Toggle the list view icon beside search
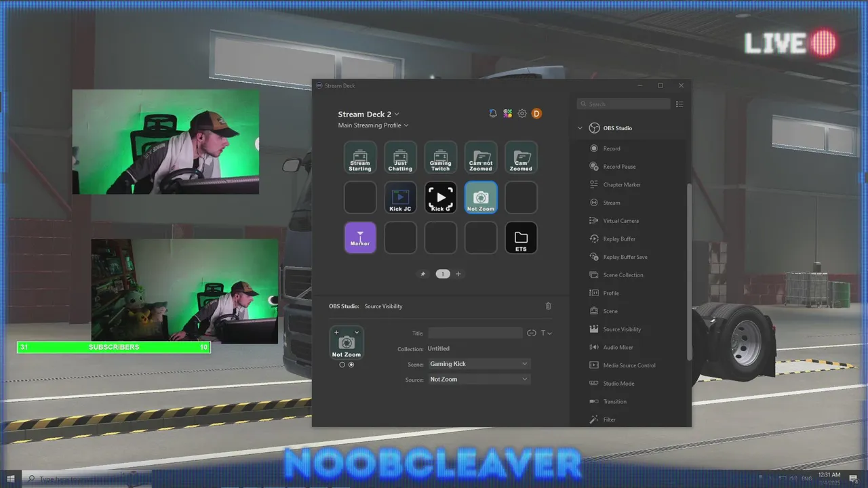 pos(679,104)
